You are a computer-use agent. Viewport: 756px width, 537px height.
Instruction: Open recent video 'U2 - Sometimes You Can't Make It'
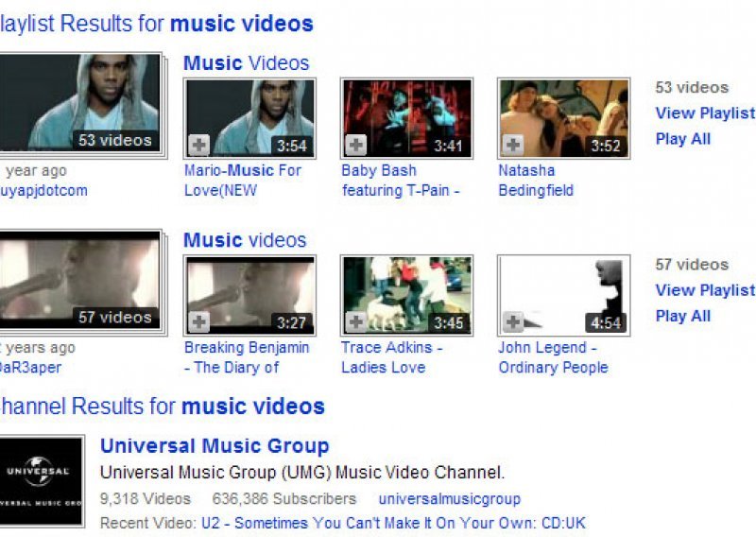pos(393,523)
